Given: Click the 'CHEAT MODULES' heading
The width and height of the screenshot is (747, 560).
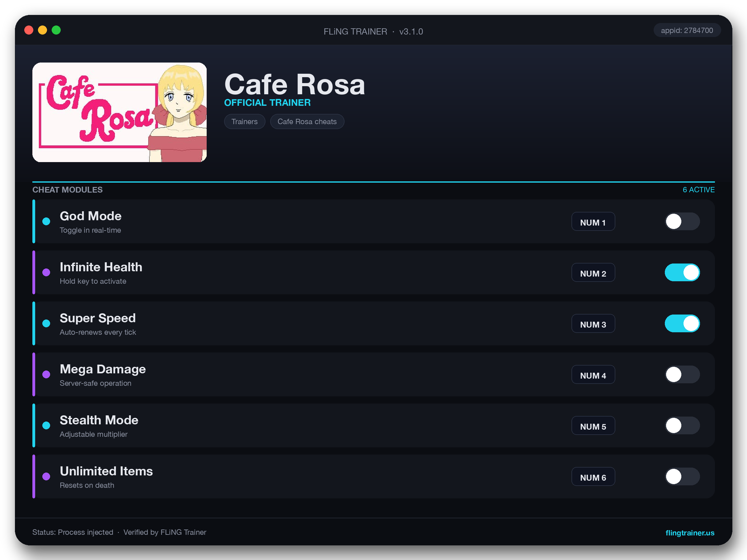Looking at the screenshot, I should (68, 190).
